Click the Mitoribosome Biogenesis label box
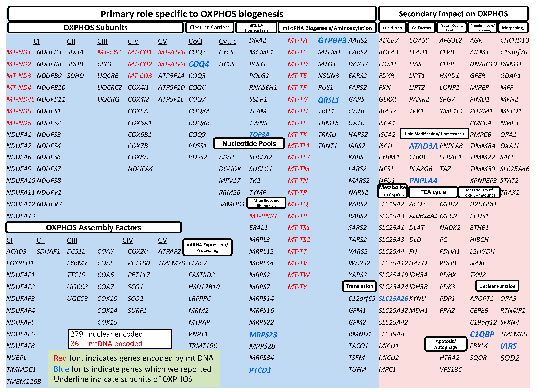The image size is (538, 392). (266, 203)
